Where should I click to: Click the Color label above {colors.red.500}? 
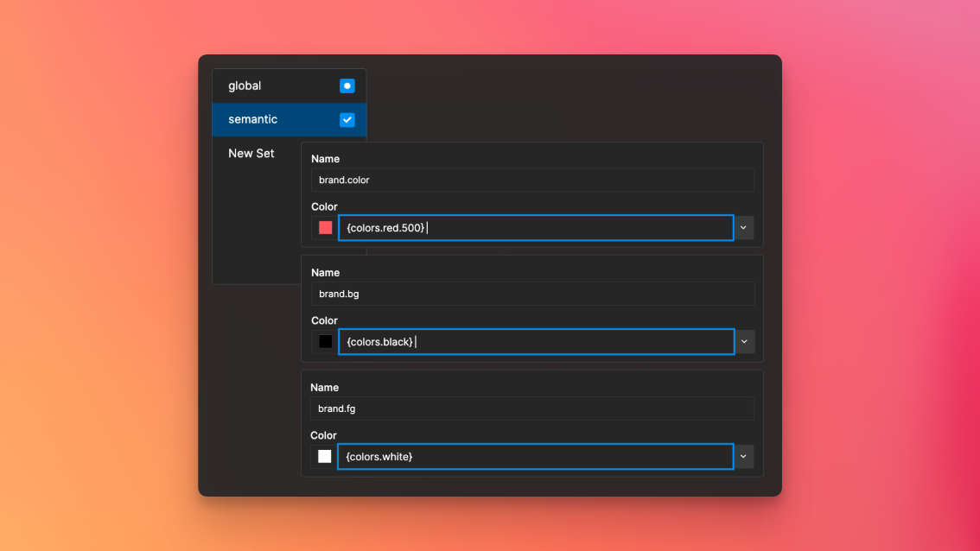click(324, 206)
